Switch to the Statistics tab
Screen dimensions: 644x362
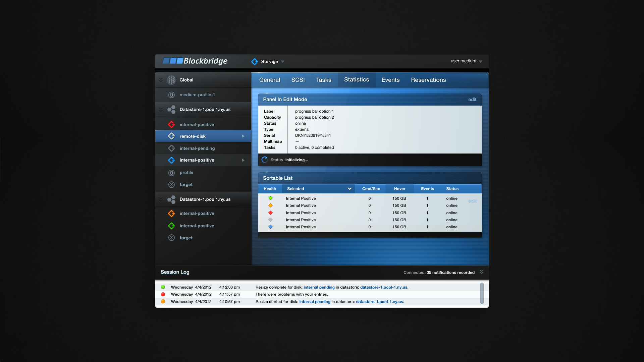pyautogui.click(x=356, y=80)
